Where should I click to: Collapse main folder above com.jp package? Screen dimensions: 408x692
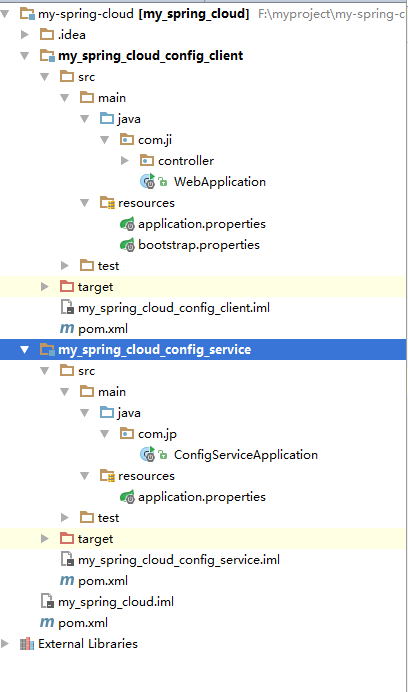[x=65, y=392]
